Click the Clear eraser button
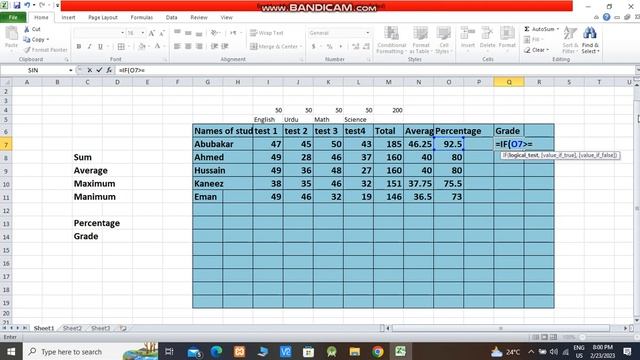This screenshot has height=360, width=640. pyautogui.click(x=536, y=50)
